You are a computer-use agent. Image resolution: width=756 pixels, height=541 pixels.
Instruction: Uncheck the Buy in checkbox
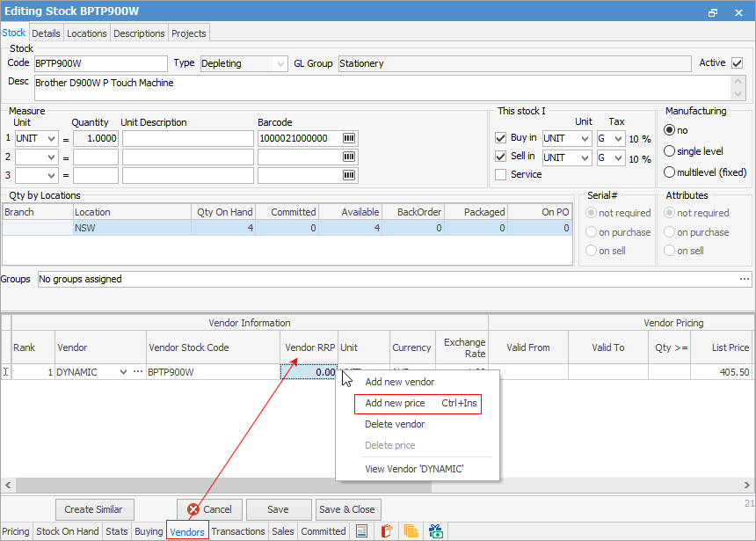500,138
